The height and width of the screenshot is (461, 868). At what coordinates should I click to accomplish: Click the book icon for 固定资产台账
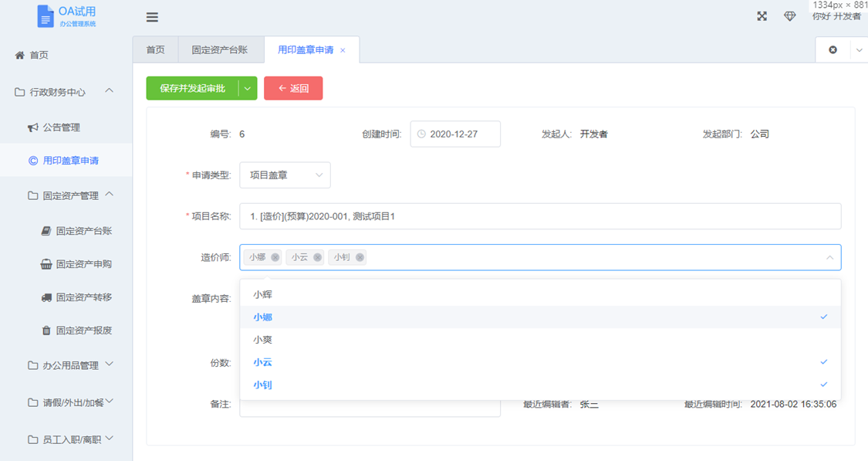pos(46,231)
